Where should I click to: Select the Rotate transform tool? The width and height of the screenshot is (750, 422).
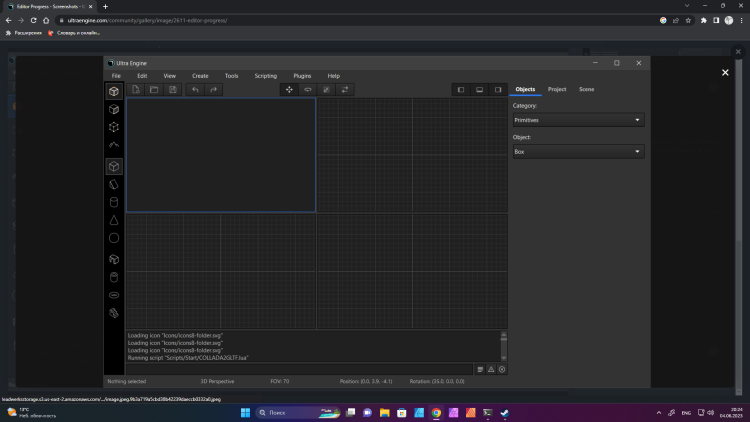tap(308, 90)
